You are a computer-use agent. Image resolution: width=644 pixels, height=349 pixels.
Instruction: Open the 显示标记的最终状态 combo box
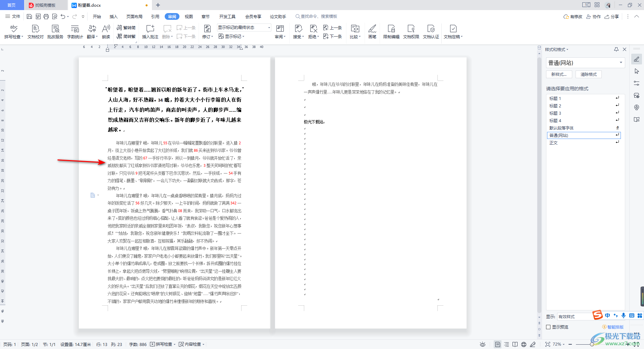point(244,28)
